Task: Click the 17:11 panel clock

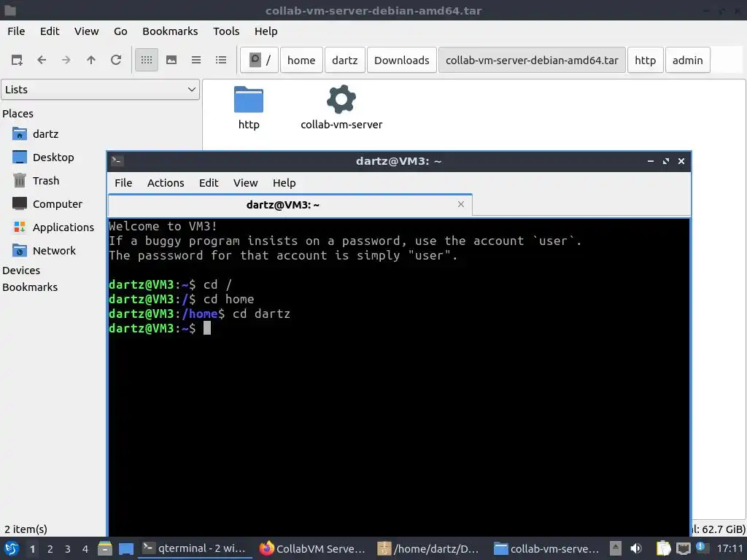Action: pyautogui.click(x=729, y=548)
